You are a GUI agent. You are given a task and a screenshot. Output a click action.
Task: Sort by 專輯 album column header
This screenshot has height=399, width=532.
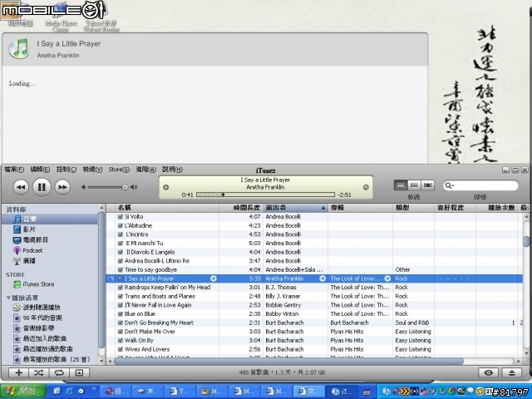tap(360, 208)
